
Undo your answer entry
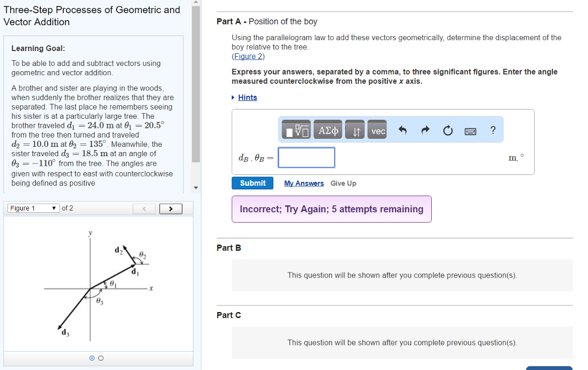tap(404, 130)
